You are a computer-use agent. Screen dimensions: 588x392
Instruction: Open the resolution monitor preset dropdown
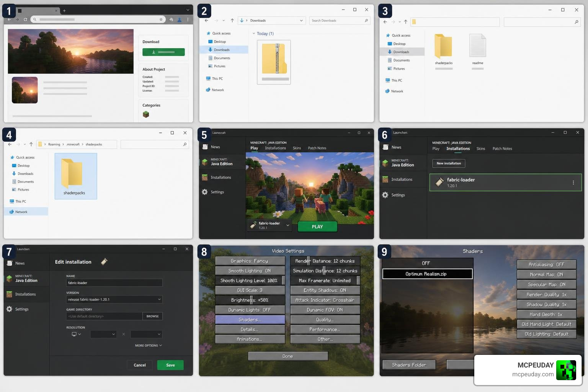pyautogui.click(x=76, y=334)
